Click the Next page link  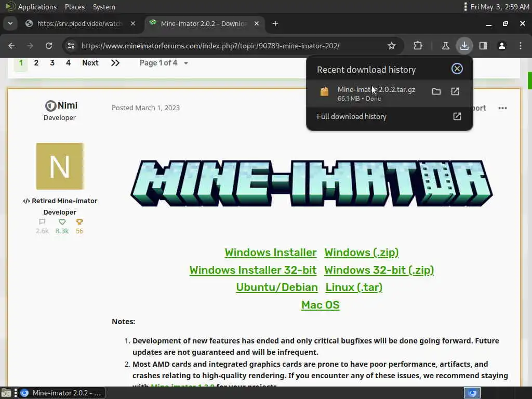tap(90, 63)
